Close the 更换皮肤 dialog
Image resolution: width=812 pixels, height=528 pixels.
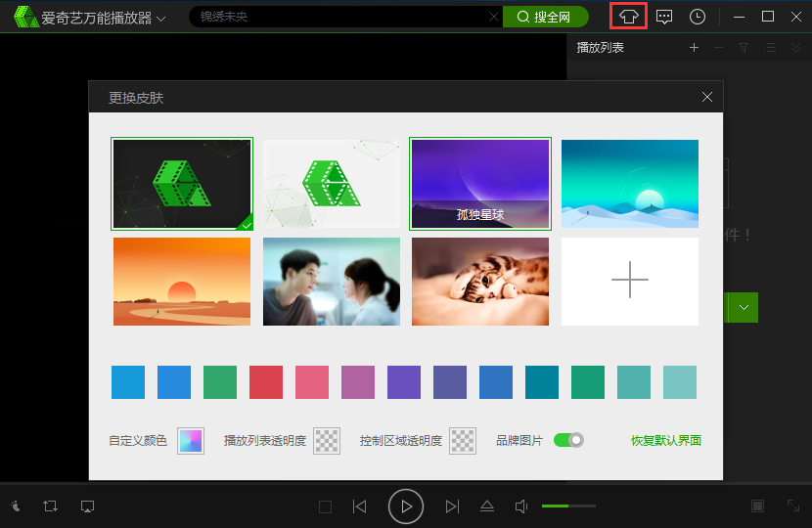(707, 97)
